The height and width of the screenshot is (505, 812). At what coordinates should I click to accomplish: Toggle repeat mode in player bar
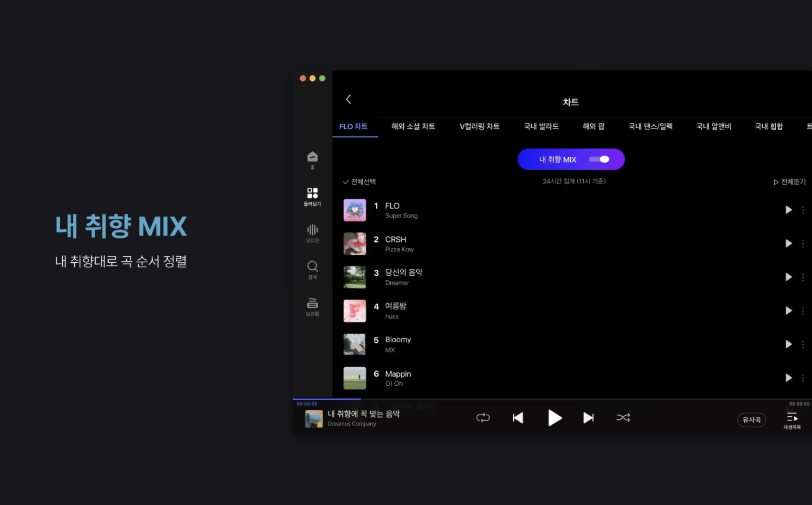tap(483, 418)
